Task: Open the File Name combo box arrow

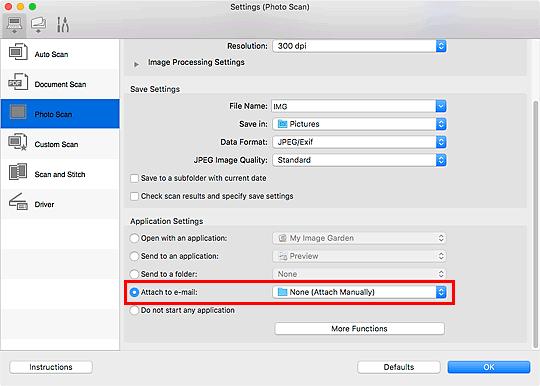Action: click(x=441, y=106)
